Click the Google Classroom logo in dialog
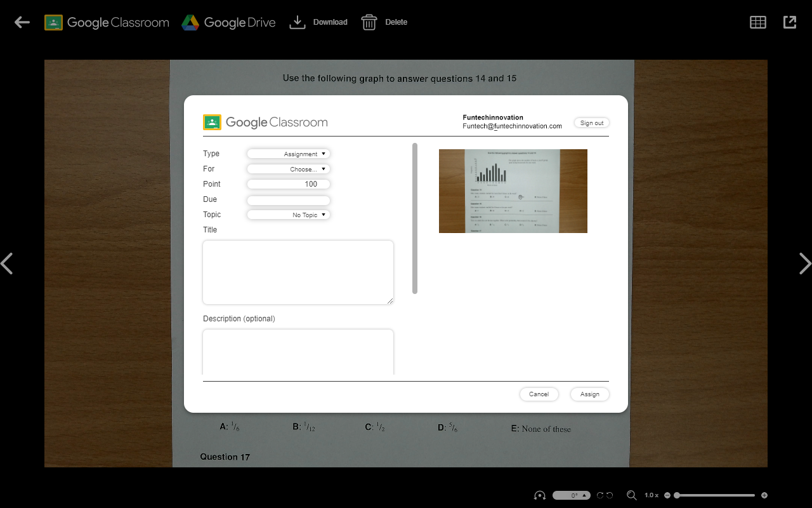The image size is (812, 508). coord(265,123)
